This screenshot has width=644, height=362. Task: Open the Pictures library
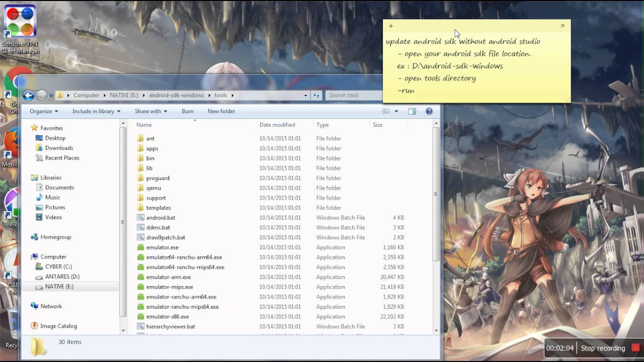[x=55, y=207]
